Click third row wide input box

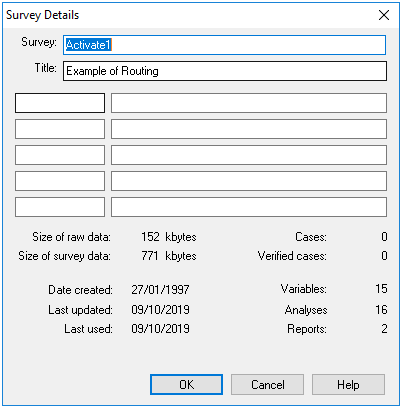pyautogui.click(x=249, y=155)
